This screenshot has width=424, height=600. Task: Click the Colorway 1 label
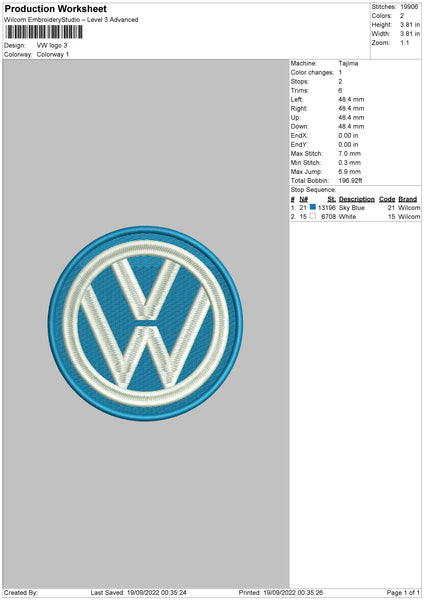pos(53,54)
